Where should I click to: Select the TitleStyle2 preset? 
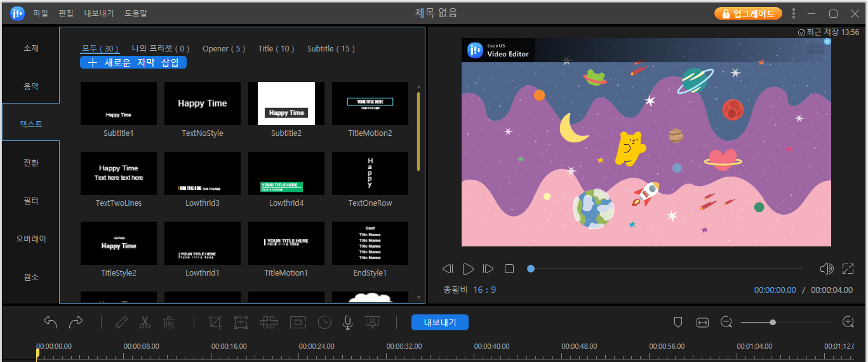coord(119,243)
